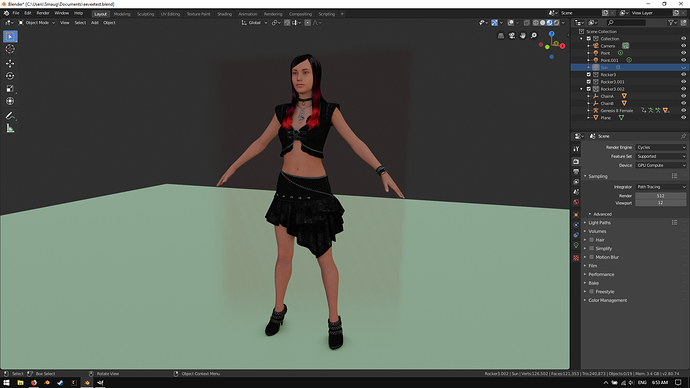Choose the Measure tool
Screen dimensions: 690x388
coord(10,128)
